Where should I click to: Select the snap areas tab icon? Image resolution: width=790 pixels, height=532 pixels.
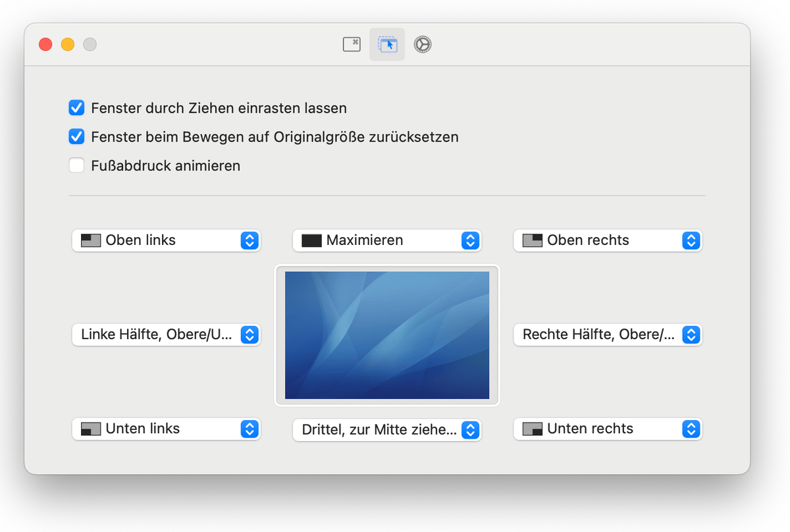coord(387,45)
